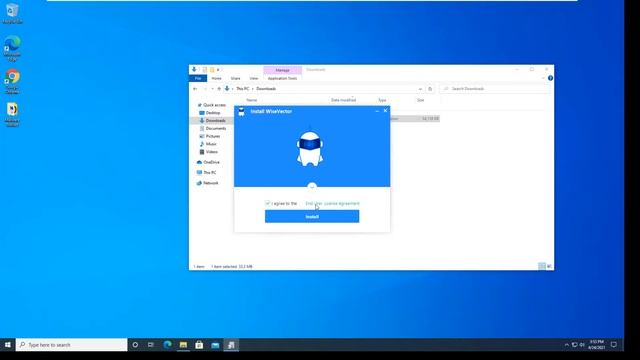
Task: Open the View ribbon tab in Explorer
Action: click(x=253, y=78)
